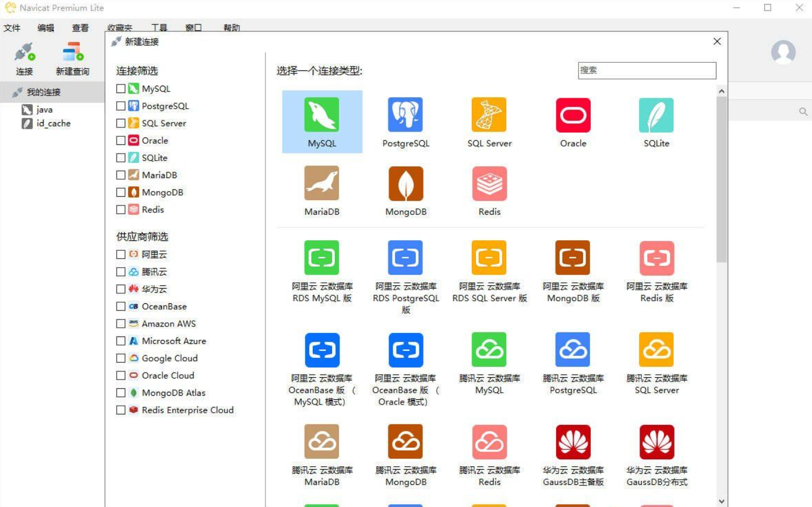This screenshot has width=812, height=507.
Task: Open the 帮助 menu
Action: [232, 27]
